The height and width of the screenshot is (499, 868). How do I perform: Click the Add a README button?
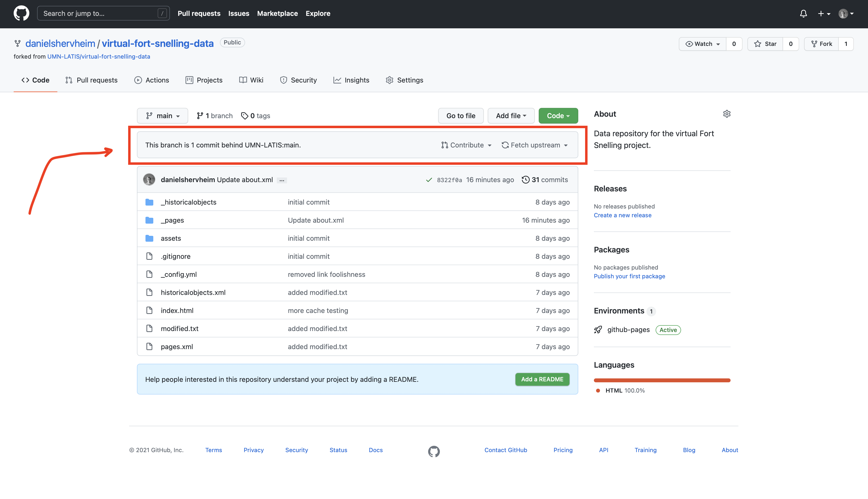pyautogui.click(x=542, y=379)
